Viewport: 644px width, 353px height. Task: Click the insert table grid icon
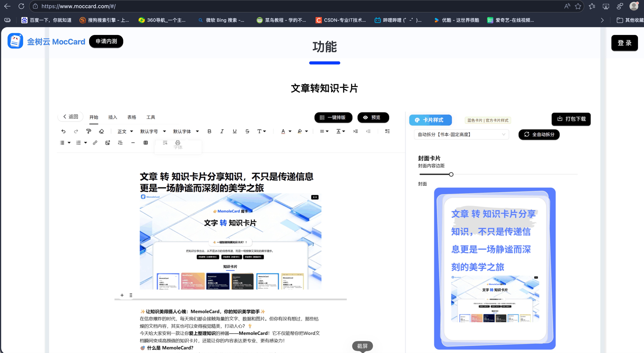[x=146, y=143]
